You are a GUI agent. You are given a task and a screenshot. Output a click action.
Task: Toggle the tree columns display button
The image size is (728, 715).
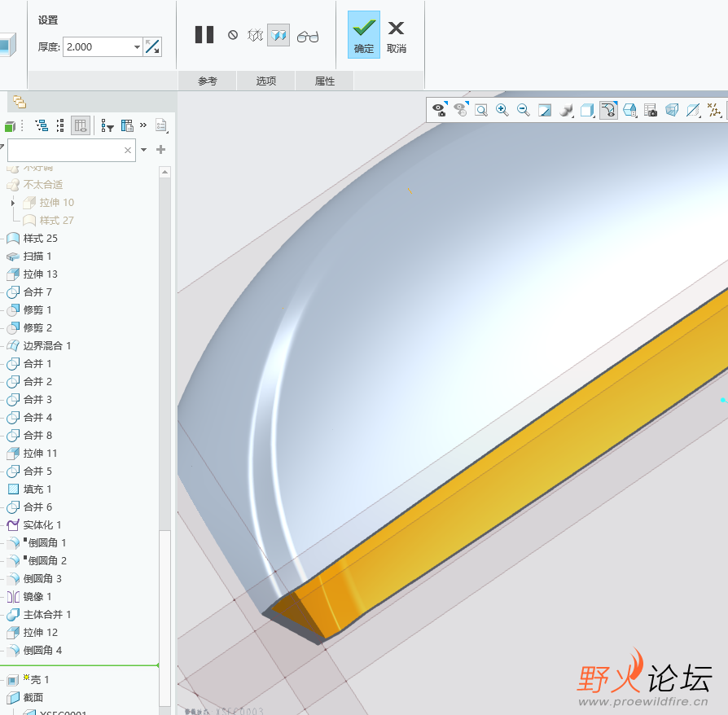pos(81,125)
